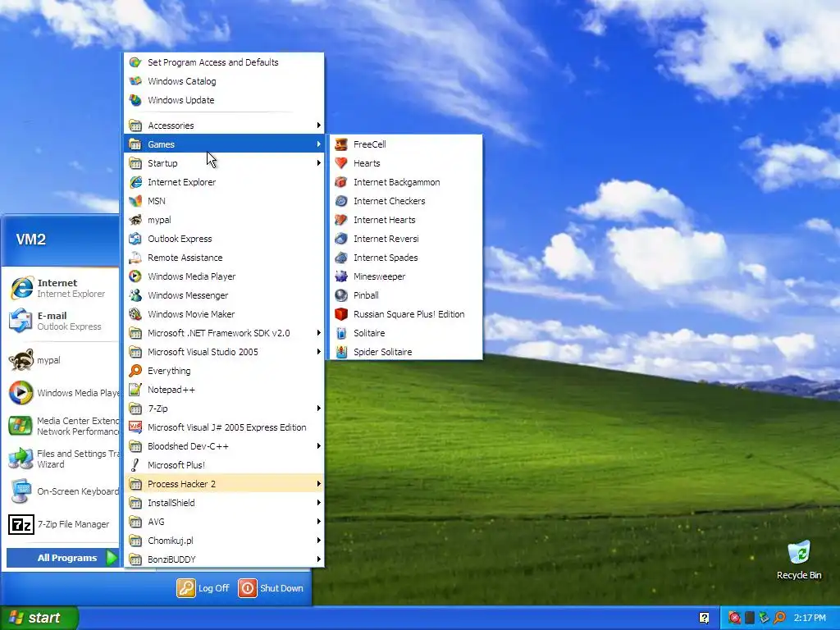The image size is (840, 630).
Task: Click the Windows Messenger icon
Action: tap(135, 295)
